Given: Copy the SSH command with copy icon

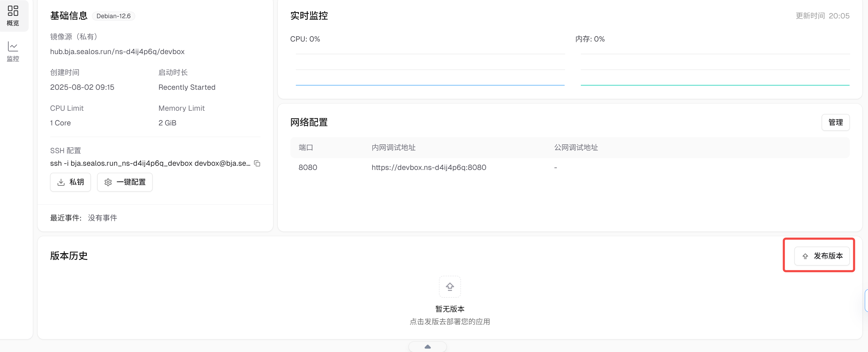Looking at the screenshot, I should pyautogui.click(x=257, y=163).
